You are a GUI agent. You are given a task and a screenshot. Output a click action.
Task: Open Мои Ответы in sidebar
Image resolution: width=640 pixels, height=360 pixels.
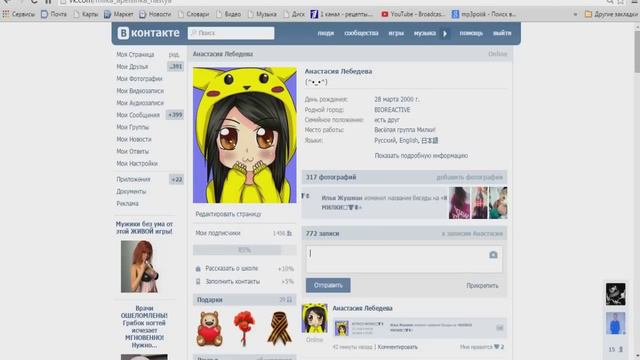click(x=132, y=151)
